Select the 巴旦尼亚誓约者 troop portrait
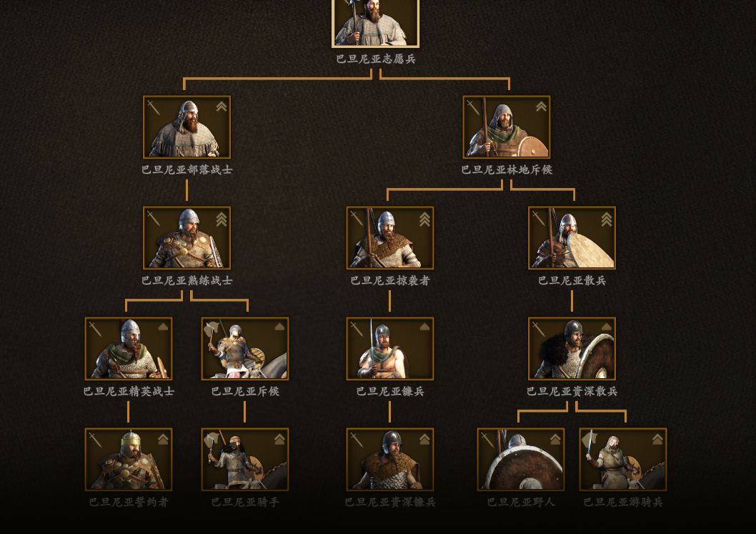The image size is (756, 534). [x=128, y=459]
